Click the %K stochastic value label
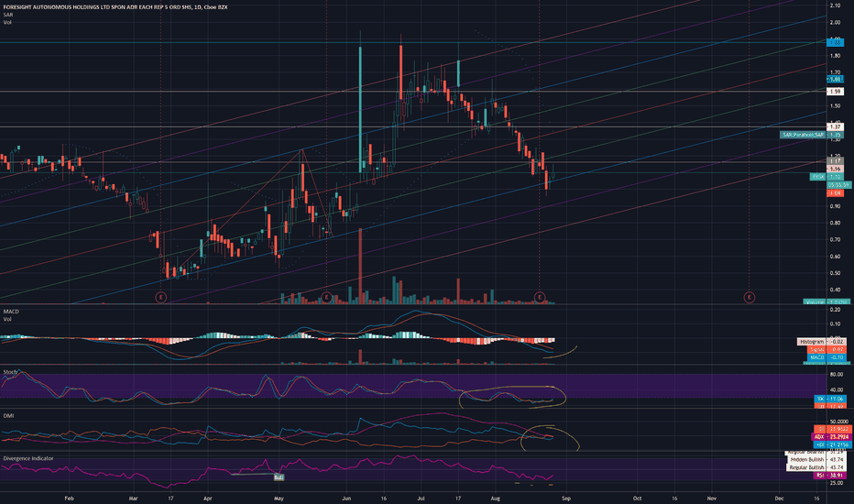Viewport: 854px width, 504px height. (x=830, y=399)
